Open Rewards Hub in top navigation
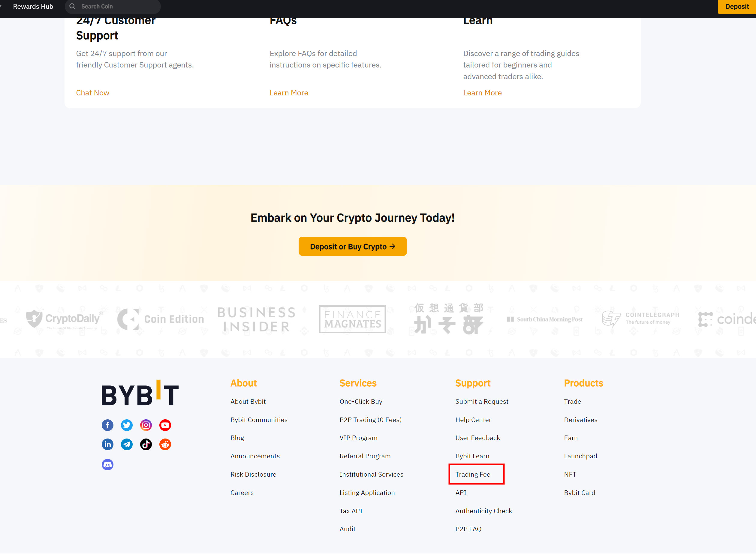 coord(33,6)
